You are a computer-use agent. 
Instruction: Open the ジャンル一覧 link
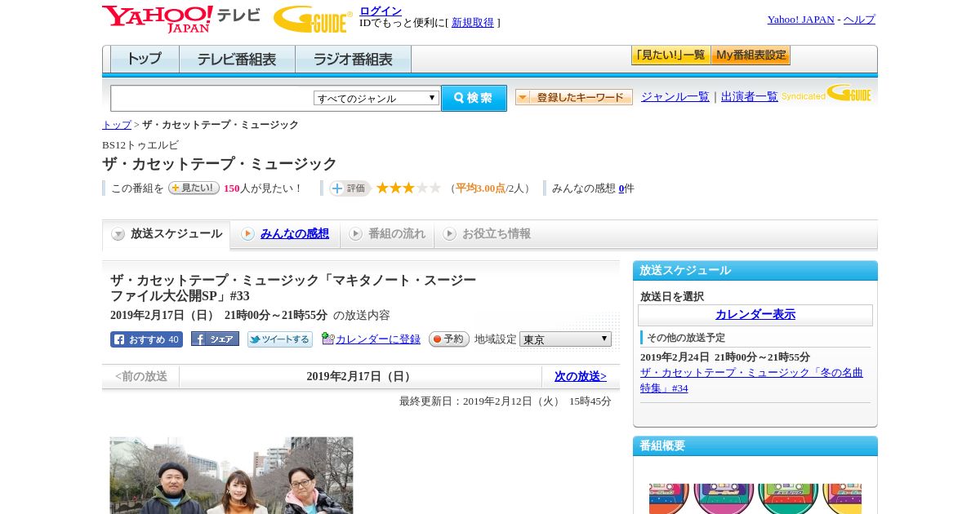click(675, 96)
